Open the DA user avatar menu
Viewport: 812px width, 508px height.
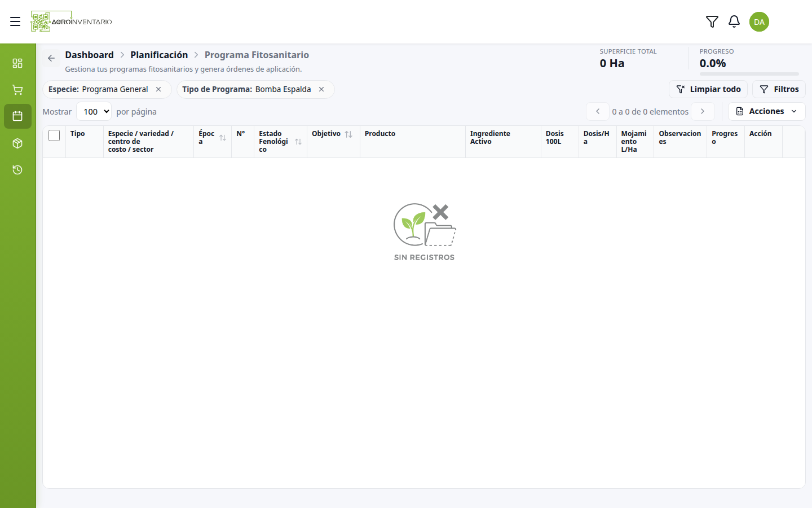coord(759,21)
